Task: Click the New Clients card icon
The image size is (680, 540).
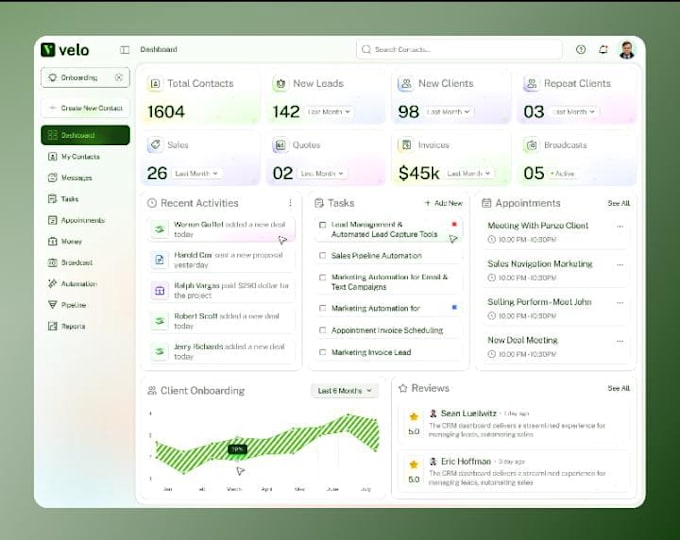Action: coord(406,83)
